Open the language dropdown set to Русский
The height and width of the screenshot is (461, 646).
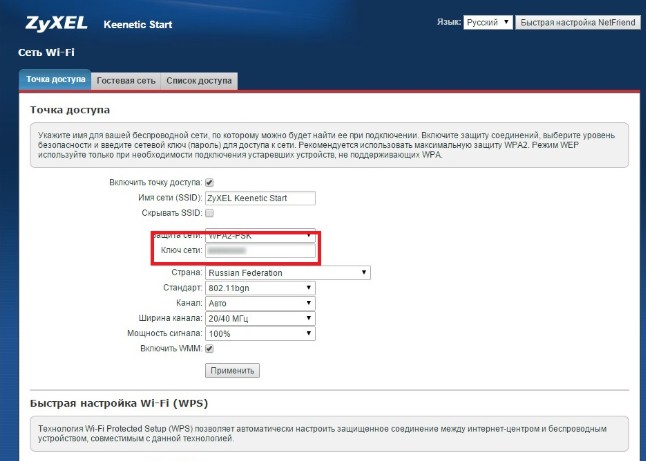click(488, 22)
